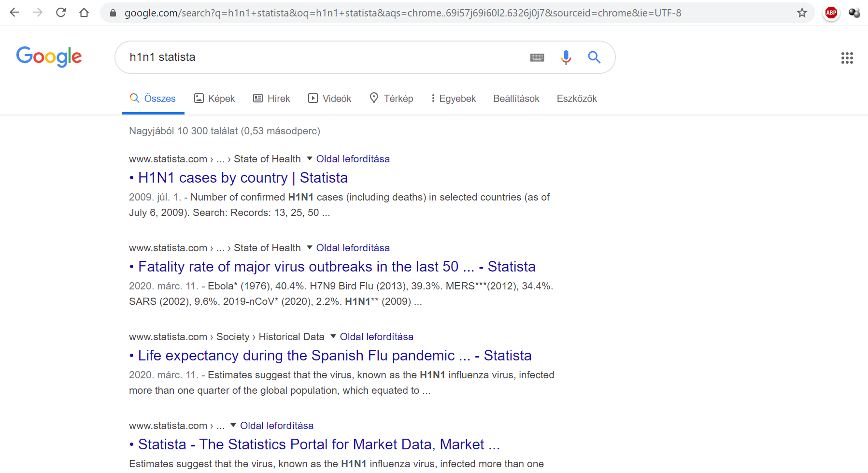
Task: Open Beállítások settings menu
Action: [516, 99]
